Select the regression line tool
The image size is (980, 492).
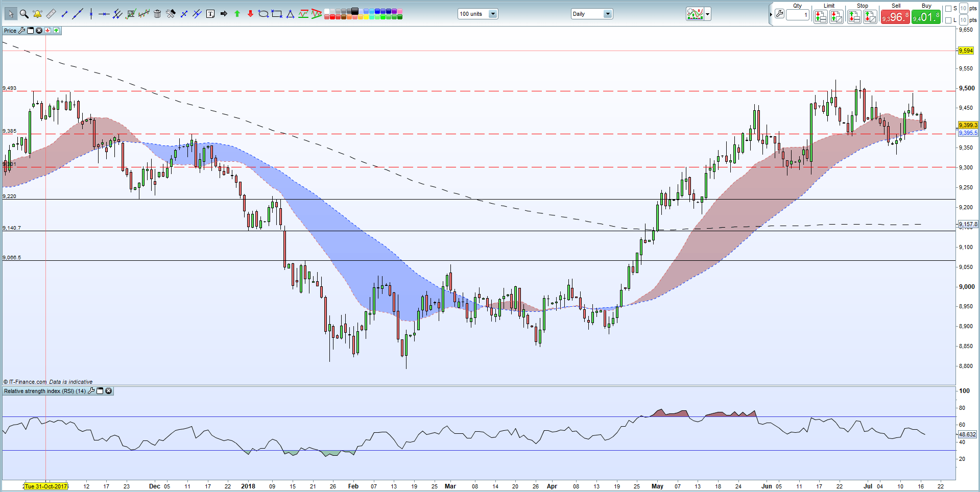pyautogui.click(x=144, y=14)
